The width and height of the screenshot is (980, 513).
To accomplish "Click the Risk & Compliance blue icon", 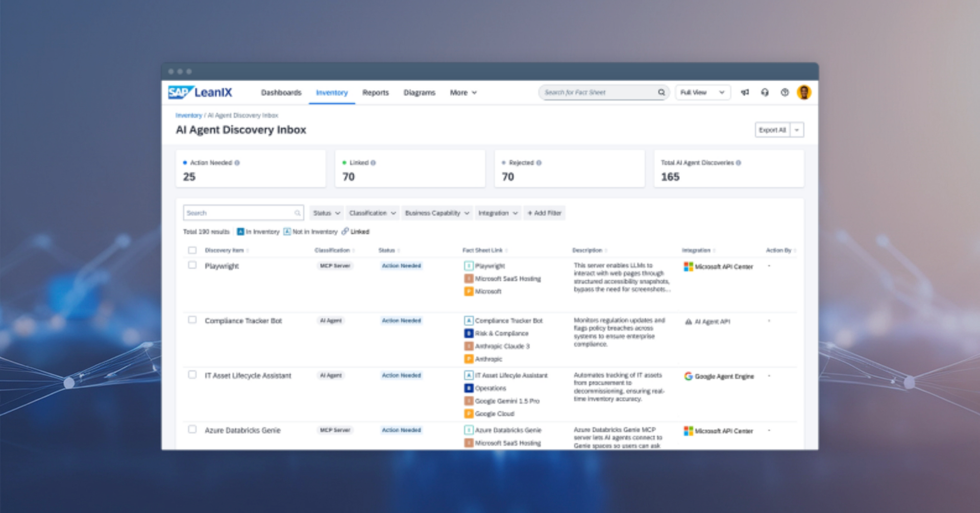I will [x=469, y=333].
